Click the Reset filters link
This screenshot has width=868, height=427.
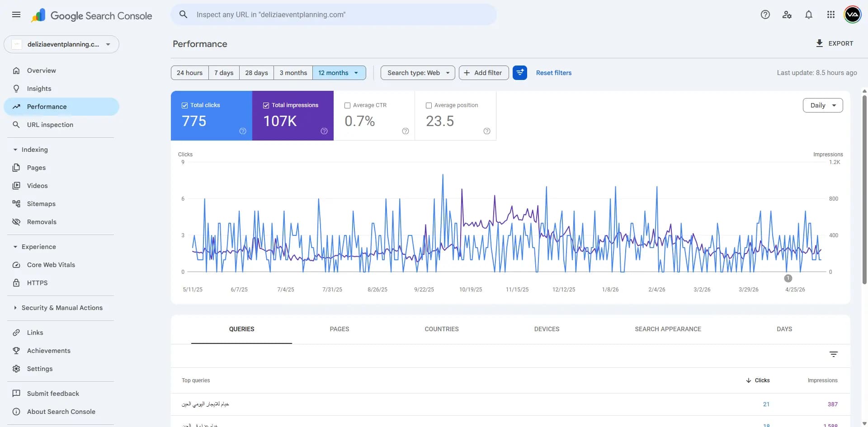click(x=554, y=73)
